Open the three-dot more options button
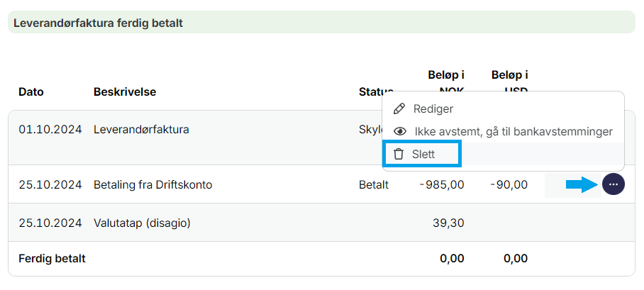Viewport: 644px width, 290px height. pos(613,184)
